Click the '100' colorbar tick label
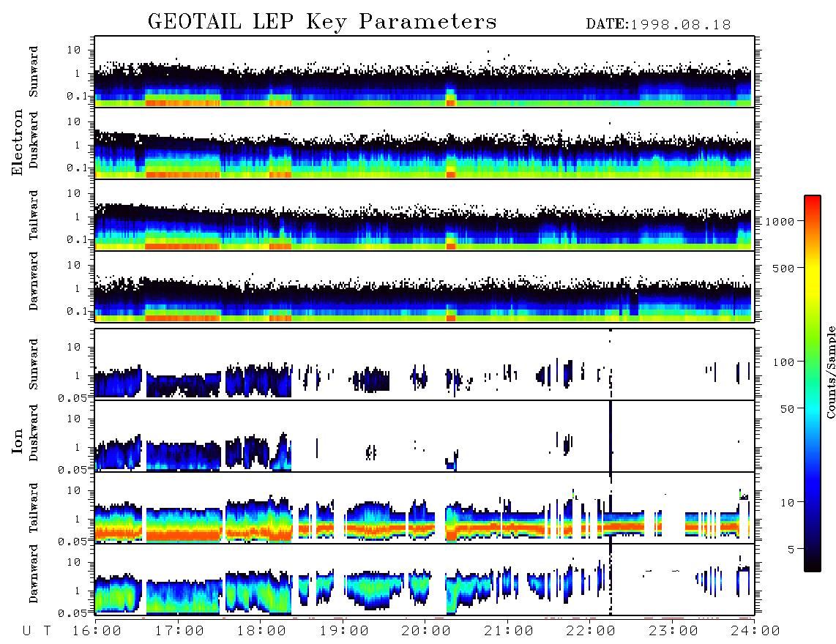The width and height of the screenshot is (836, 644). (x=784, y=362)
